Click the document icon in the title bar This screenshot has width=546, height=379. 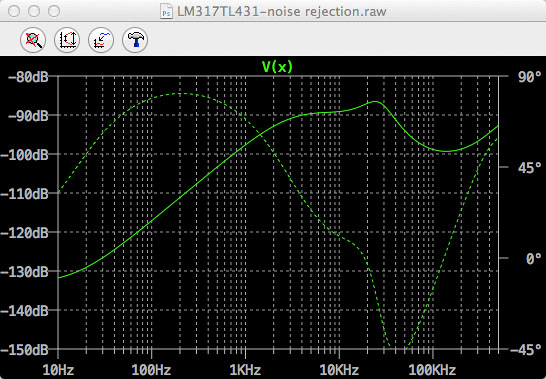[x=166, y=11]
